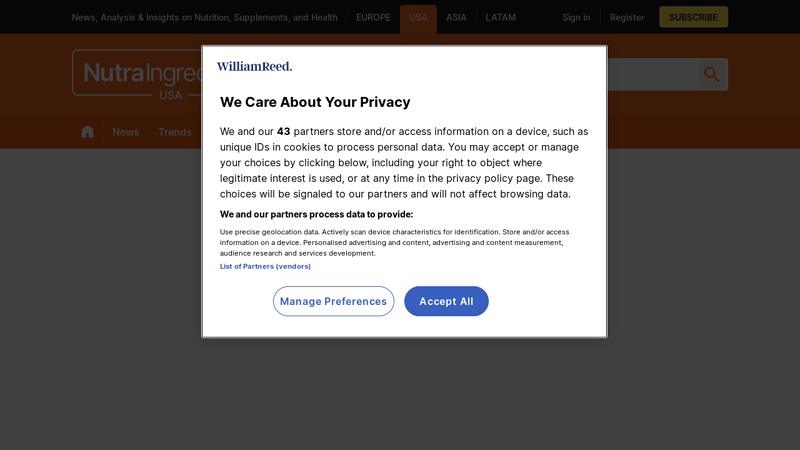Click the site tagline about Nutrition and Health
The image size is (800, 450).
(205, 17)
